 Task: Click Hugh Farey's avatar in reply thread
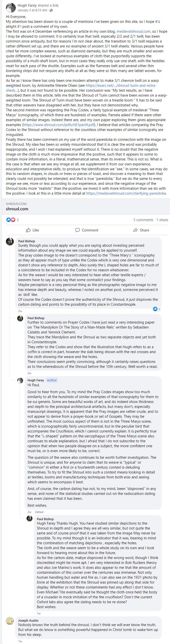20,381
